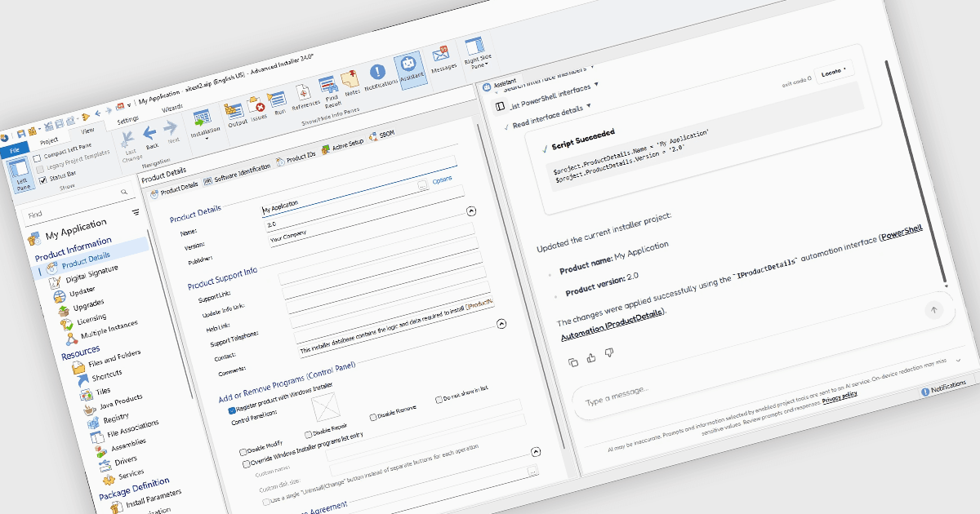Copy the assistant response

click(572, 361)
